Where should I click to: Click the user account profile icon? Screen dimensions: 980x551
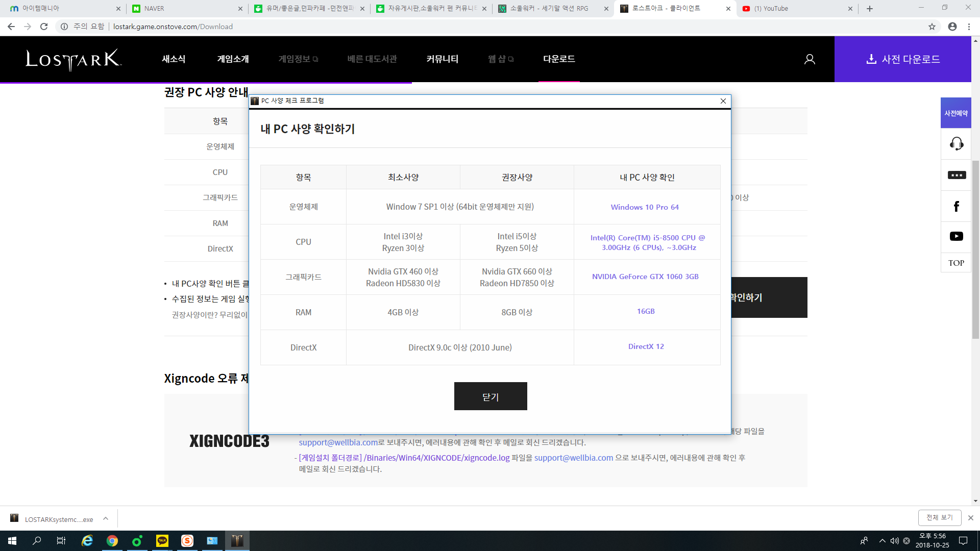click(x=810, y=59)
